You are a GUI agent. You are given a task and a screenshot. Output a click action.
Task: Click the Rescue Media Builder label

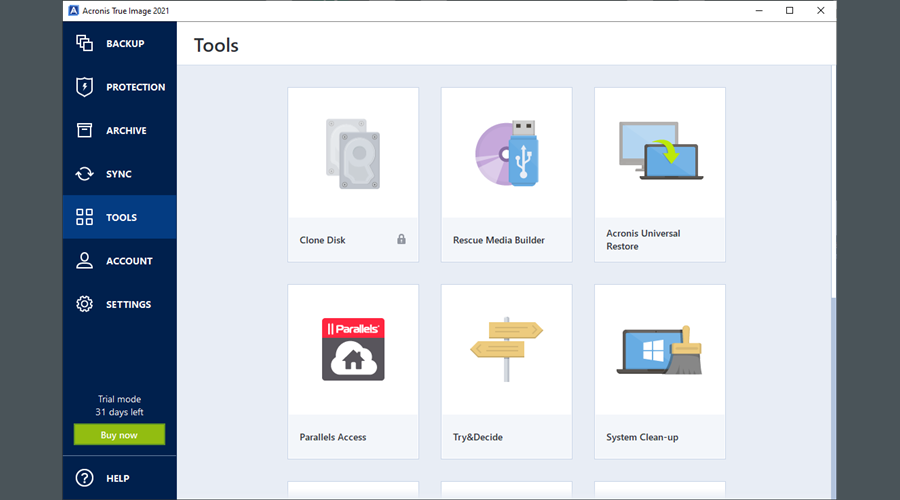coord(497,240)
